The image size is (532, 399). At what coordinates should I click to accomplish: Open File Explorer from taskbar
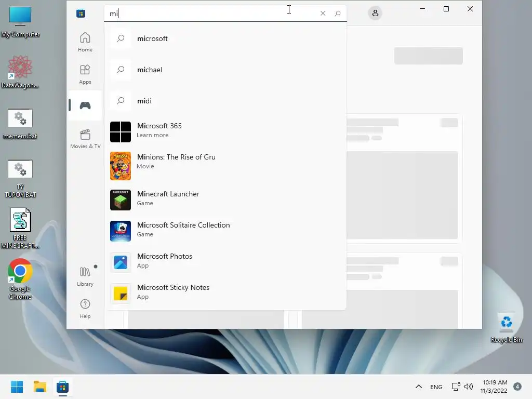39,387
